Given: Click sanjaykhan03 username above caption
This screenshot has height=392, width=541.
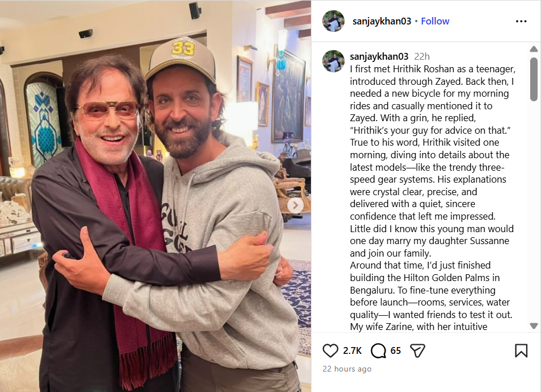Looking at the screenshot, I should [x=379, y=56].
